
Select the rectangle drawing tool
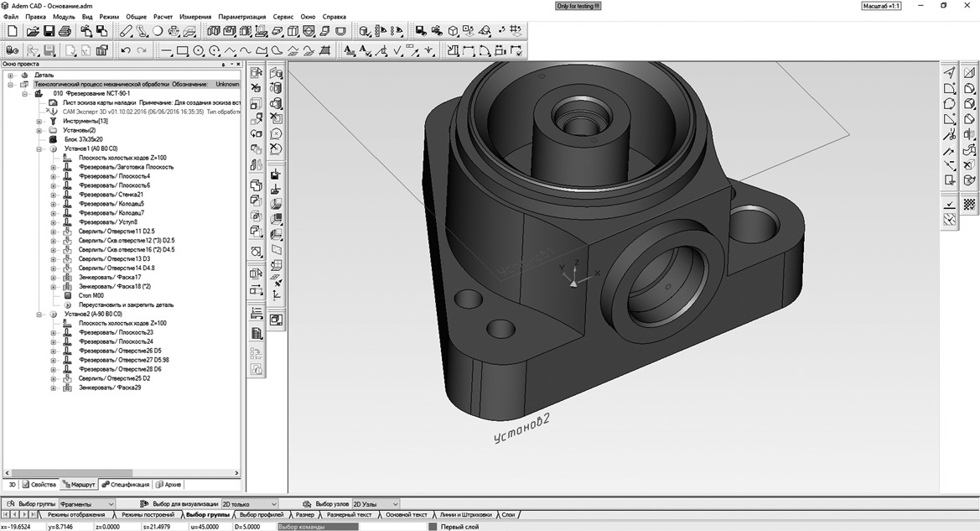click(x=182, y=51)
